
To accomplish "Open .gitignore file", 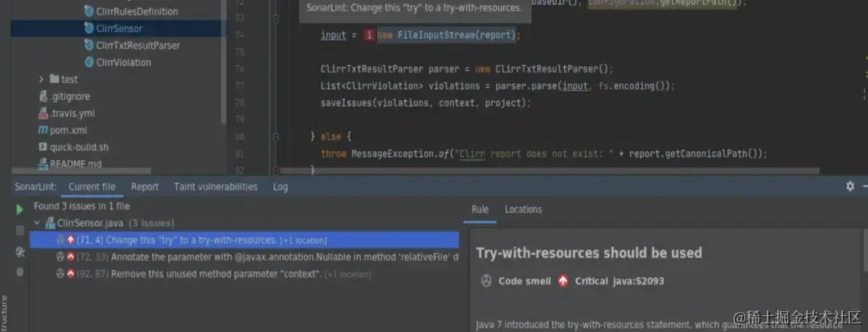I will click(x=69, y=96).
